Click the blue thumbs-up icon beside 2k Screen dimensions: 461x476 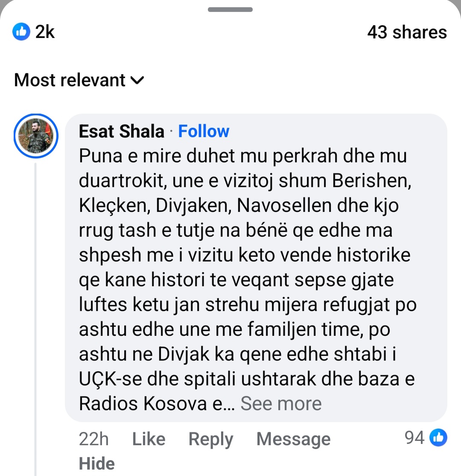tap(21, 32)
